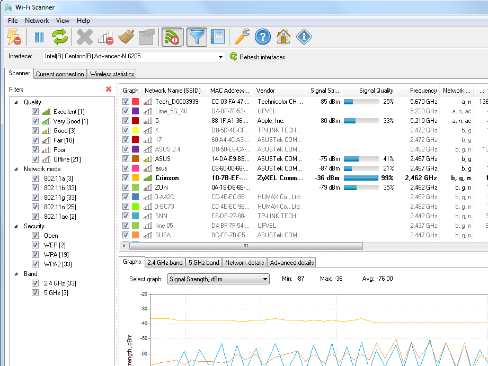Image resolution: width=488 pixels, height=366 pixels.
Task: Pause scanning with the pause icon
Action: pos(39,37)
